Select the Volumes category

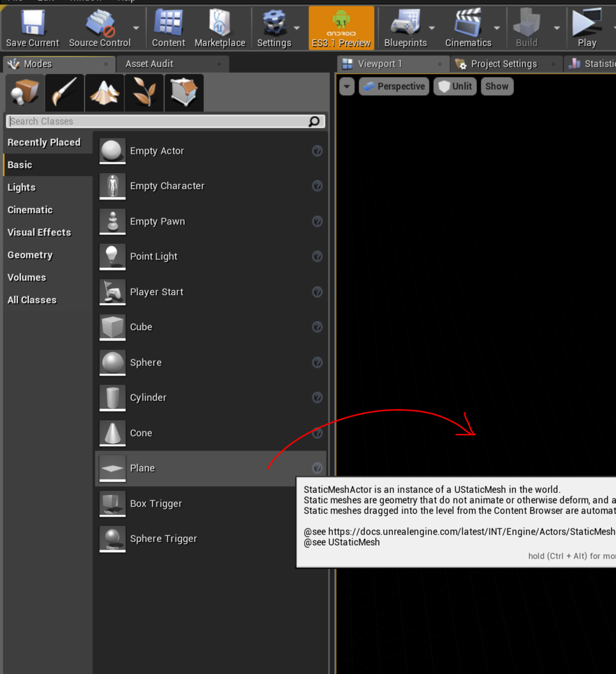pyautogui.click(x=48, y=277)
